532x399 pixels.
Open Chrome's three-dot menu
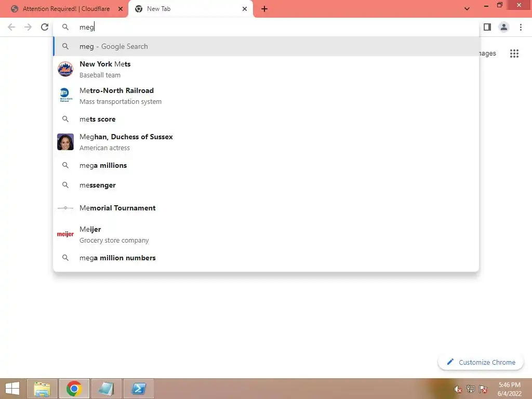tap(521, 27)
